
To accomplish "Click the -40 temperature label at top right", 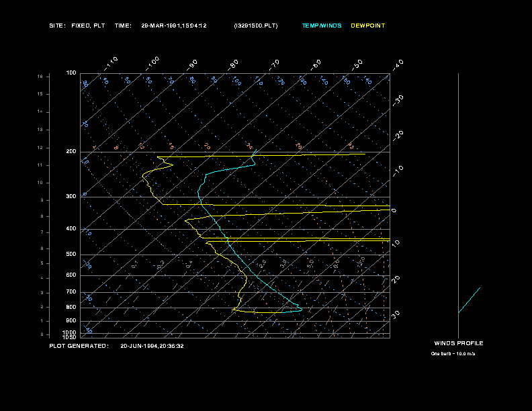I will coord(398,64).
